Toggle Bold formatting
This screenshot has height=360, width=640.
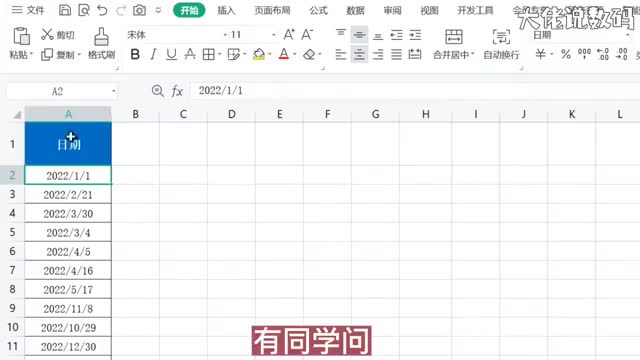[x=135, y=54]
